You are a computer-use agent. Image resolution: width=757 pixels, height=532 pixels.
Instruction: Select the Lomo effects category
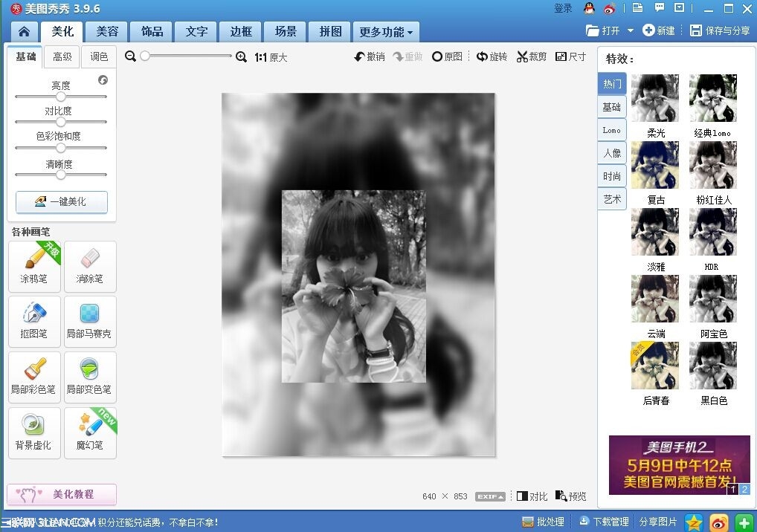[x=612, y=130]
